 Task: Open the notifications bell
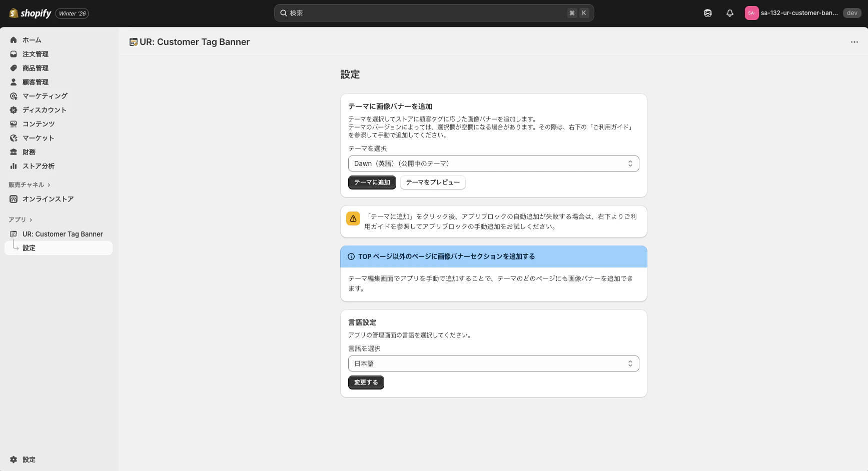click(730, 13)
